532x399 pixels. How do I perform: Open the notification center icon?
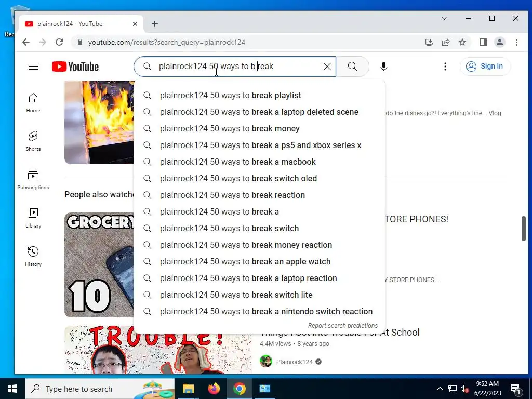(x=515, y=389)
